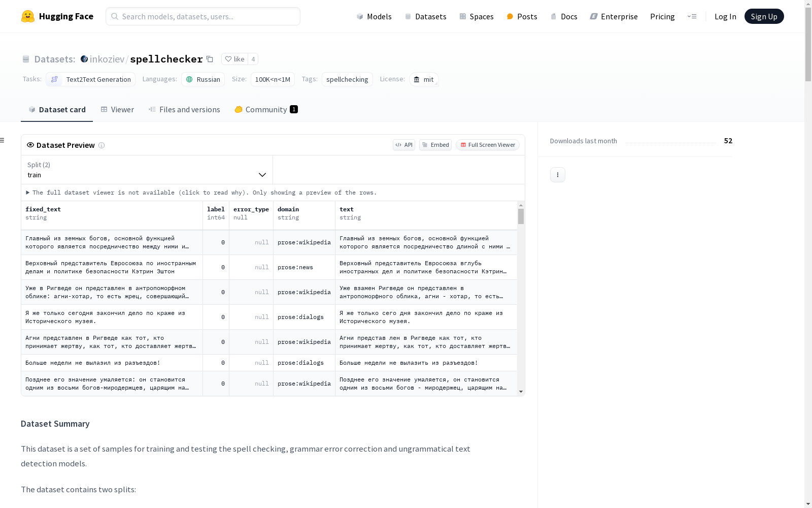The width and height of the screenshot is (812, 508).
Task: Click the page vertical scrollbar thumb
Action: click(x=808, y=45)
